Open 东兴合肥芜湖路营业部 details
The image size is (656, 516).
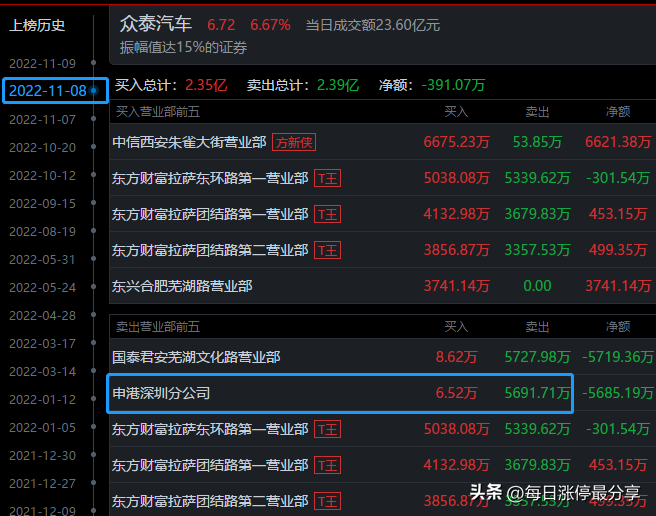pos(182,286)
